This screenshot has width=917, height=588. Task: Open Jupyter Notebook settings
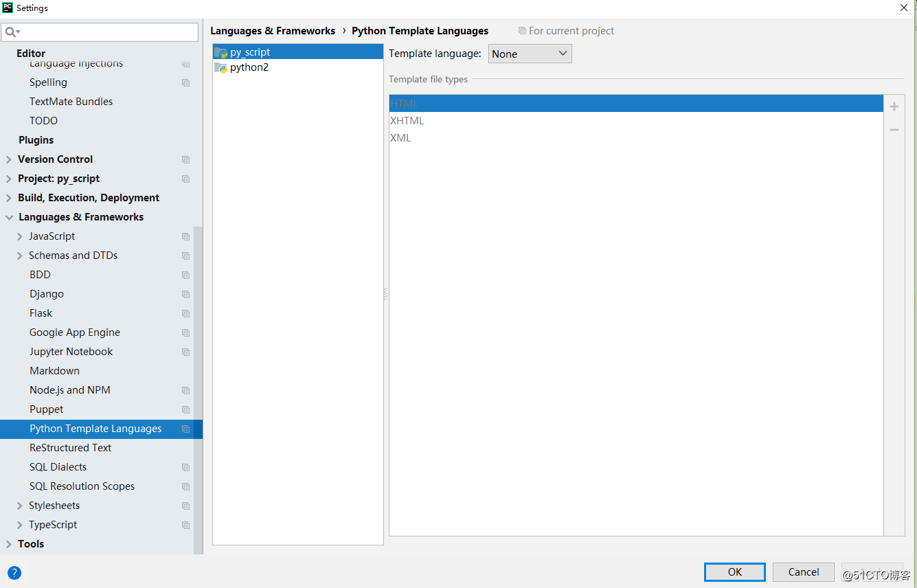coord(71,352)
